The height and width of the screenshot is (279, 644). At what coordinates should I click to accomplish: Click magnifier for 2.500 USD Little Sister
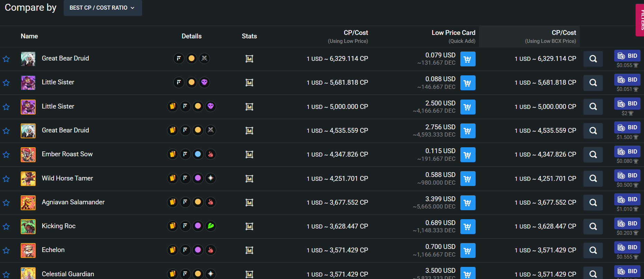coord(593,107)
